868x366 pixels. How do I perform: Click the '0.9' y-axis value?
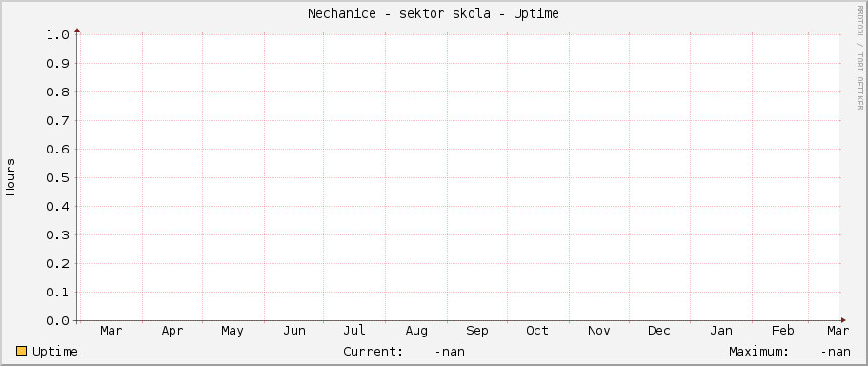click(57, 64)
